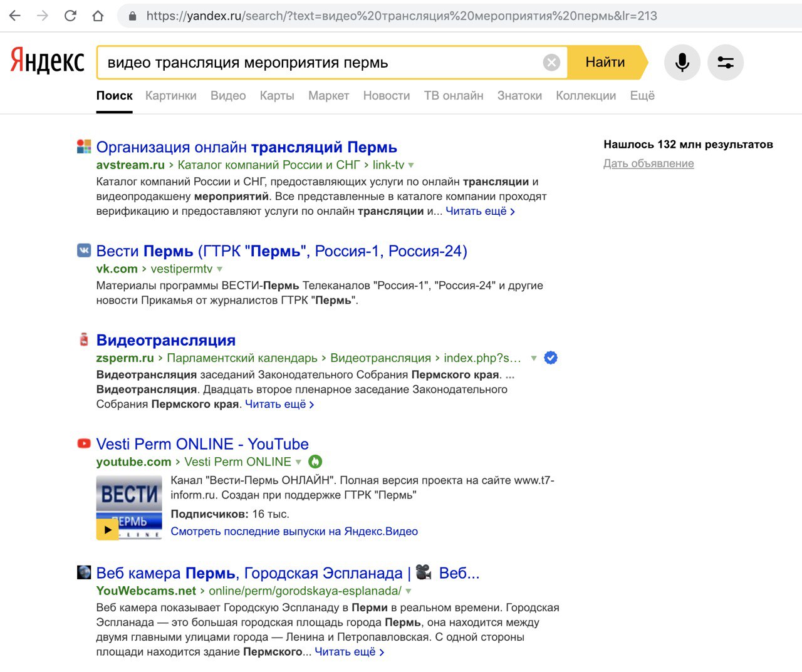Go forward to the next page
802x672 pixels.
[43, 16]
